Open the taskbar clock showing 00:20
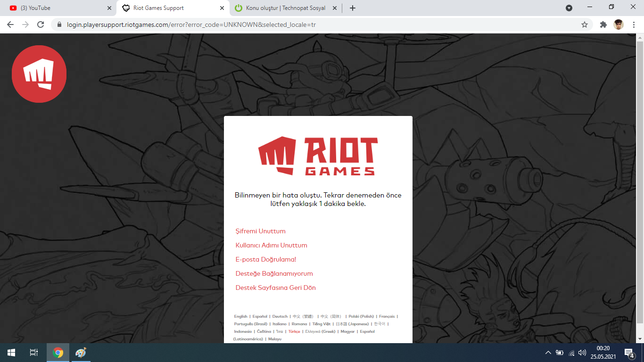This screenshot has width=644, height=362. point(603,353)
